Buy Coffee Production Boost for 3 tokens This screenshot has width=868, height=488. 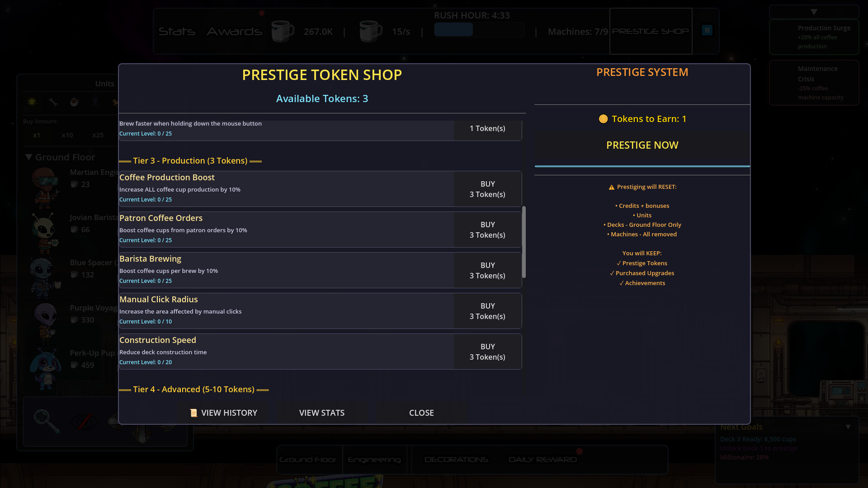click(x=487, y=189)
